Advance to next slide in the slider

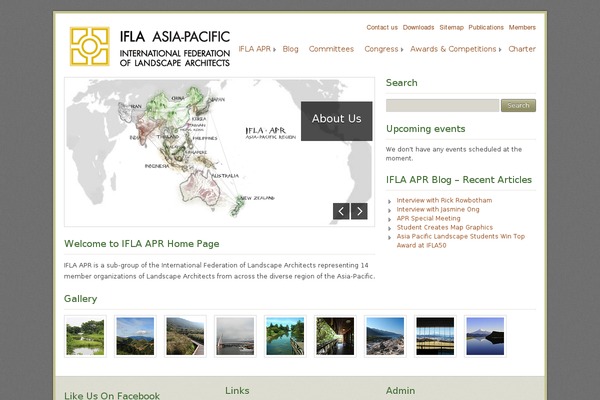tap(359, 211)
